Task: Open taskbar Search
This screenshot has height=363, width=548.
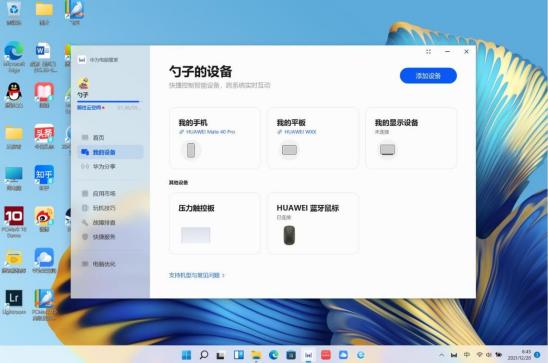Action: pos(204,355)
